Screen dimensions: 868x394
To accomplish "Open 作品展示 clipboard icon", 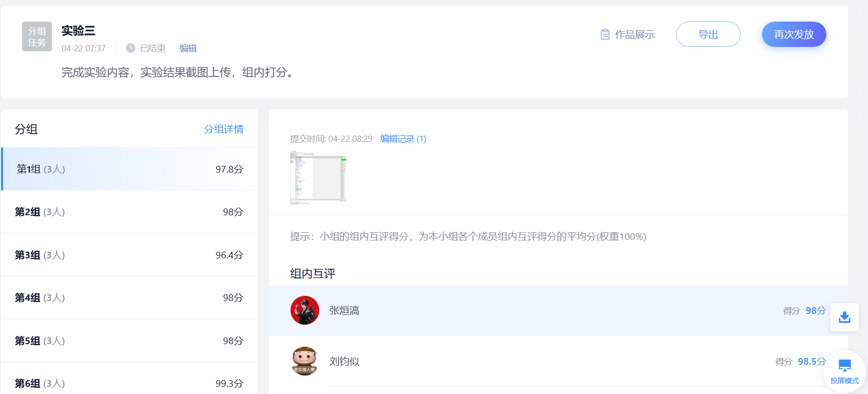I will tap(605, 34).
